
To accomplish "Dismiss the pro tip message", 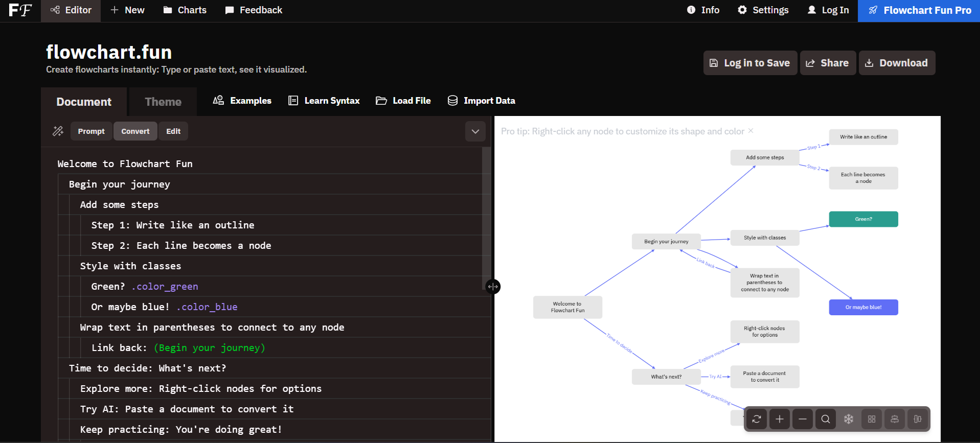I will [x=751, y=131].
